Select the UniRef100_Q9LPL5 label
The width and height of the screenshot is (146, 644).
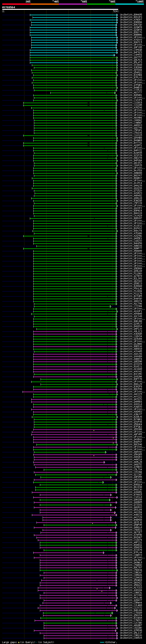click(131, 60)
